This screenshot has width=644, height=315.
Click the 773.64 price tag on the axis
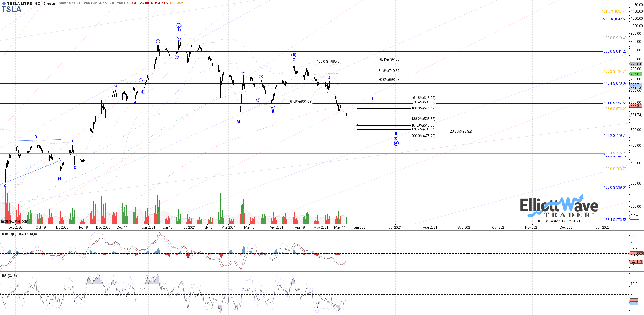[636, 64]
